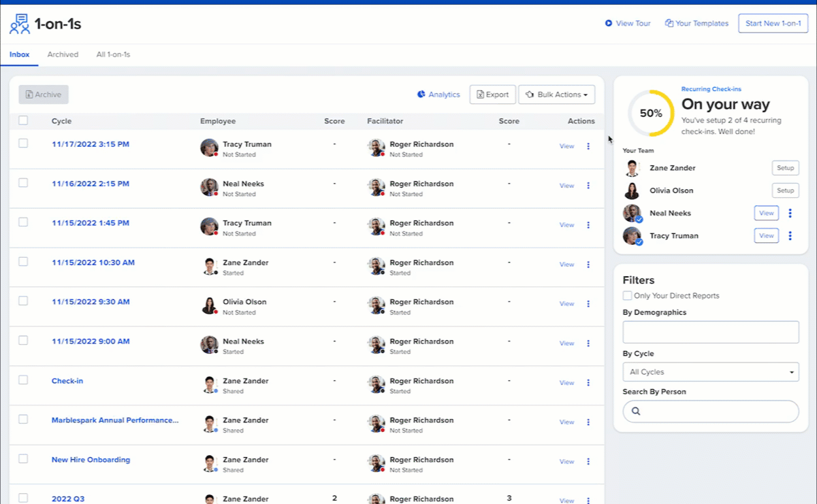817x504 pixels.
Task: Select the checkbox for 11/16/2022 2:15 PM cycle
Action: (x=23, y=183)
